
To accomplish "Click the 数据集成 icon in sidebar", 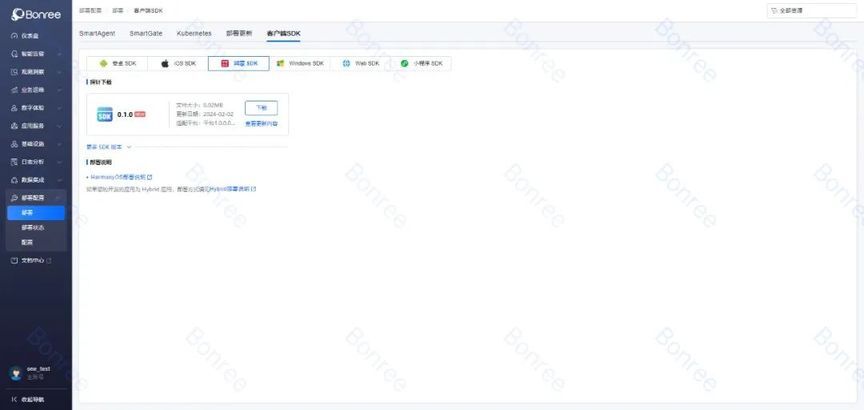I will click(x=14, y=180).
